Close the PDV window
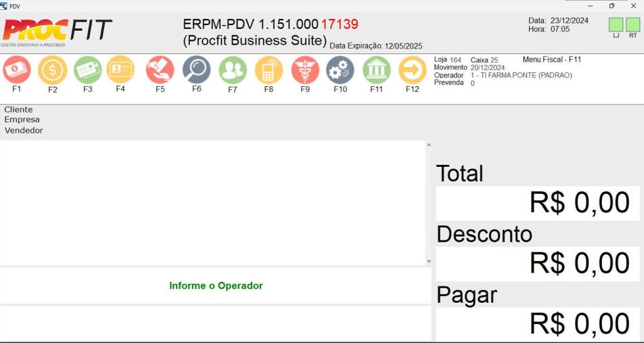Viewport: 644px width, 343px height. coord(633,6)
